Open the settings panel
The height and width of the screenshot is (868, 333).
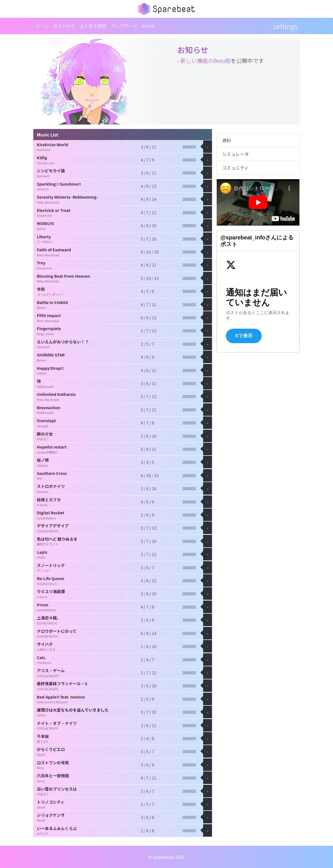click(285, 27)
